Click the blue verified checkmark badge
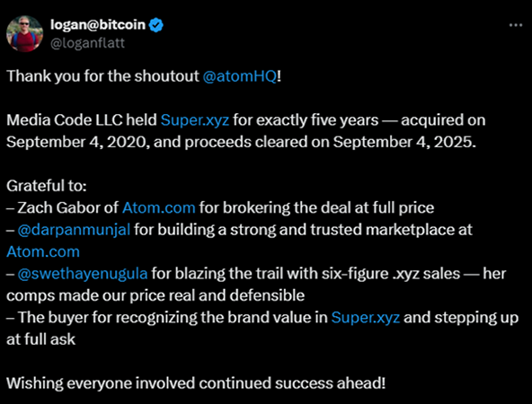 click(156, 25)
